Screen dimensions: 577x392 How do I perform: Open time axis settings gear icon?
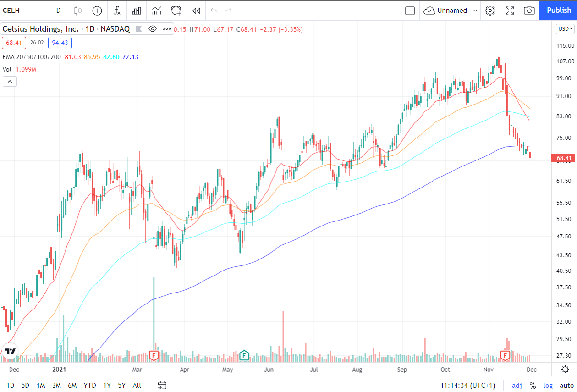pos(566,370)
